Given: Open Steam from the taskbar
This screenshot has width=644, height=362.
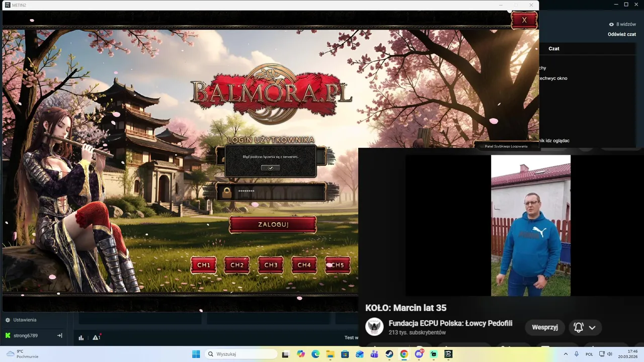Looking at the screenshot, I should click(x=389, y=354).
